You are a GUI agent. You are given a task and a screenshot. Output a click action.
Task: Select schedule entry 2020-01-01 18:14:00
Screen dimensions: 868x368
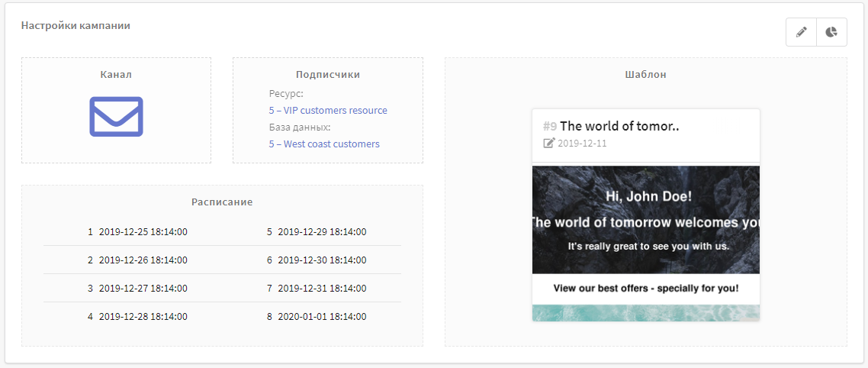(321, 317)
